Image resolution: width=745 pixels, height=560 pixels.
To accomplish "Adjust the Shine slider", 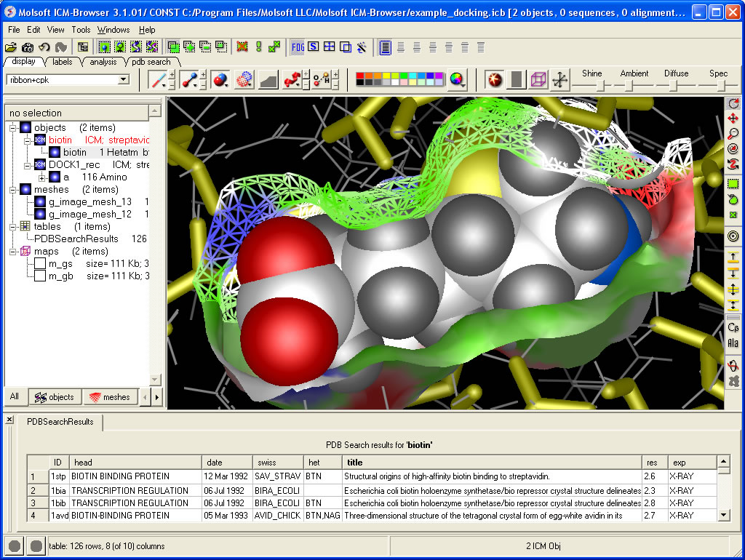I will pos(599,85).
